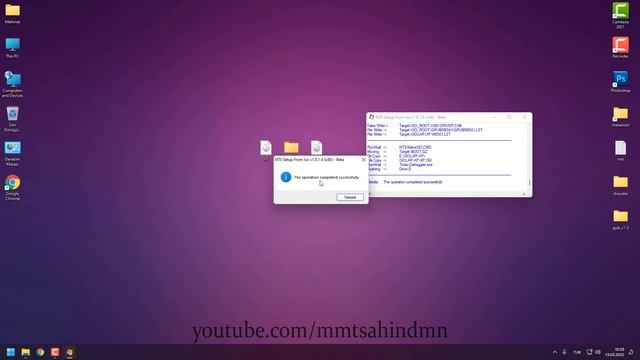
Task: Select the Denetim Masası control panel icon
Action: [12, 154]
